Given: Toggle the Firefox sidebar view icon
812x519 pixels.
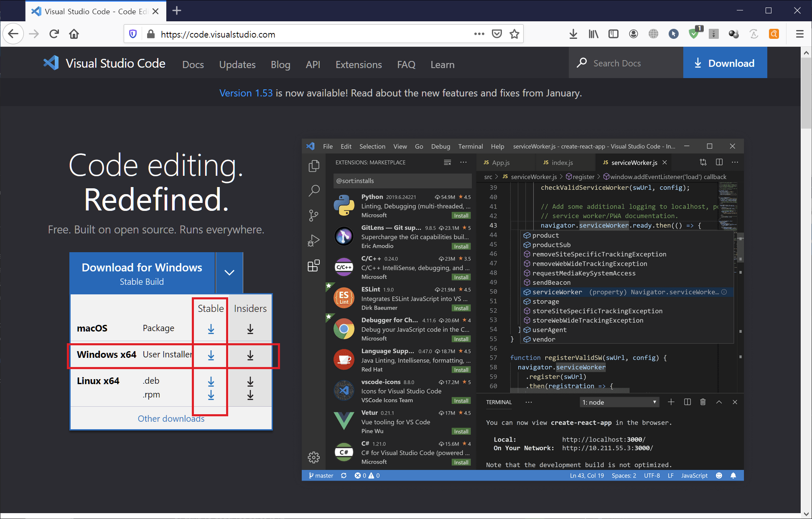Looking at the screenshot, I should 613,34.
